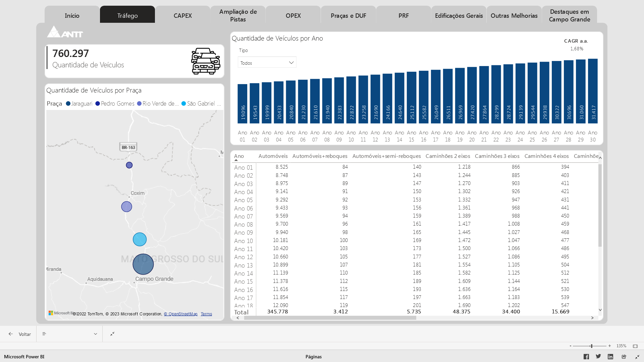This screenshot has width=644, height=362.
Task: Click the BR-163 road marker on map
Action: tap(128, 147)
